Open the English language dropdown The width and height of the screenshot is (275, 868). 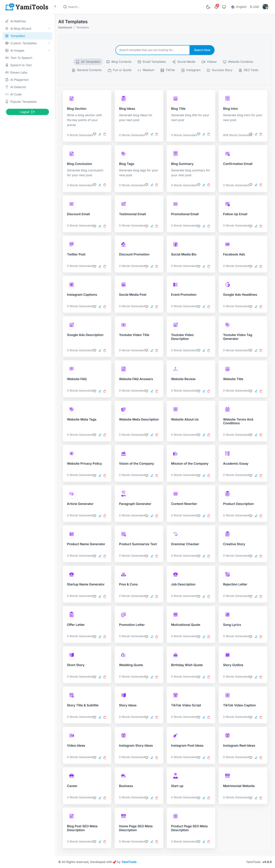[239, 7]
